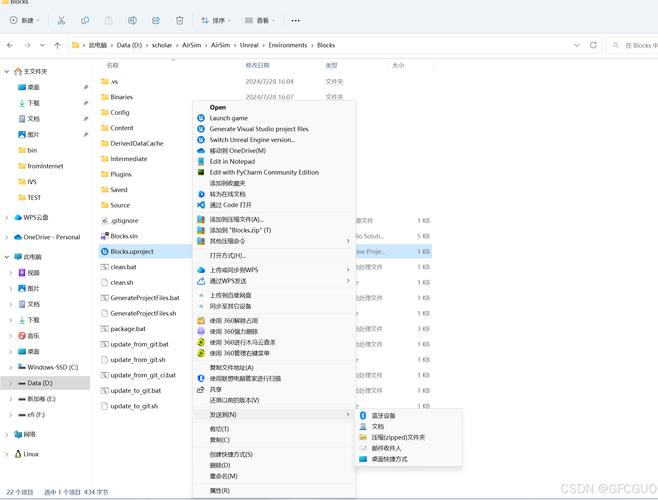Refresh the Blocks folder view
Viewport: 658px width, 500px height.
[593, 45]
